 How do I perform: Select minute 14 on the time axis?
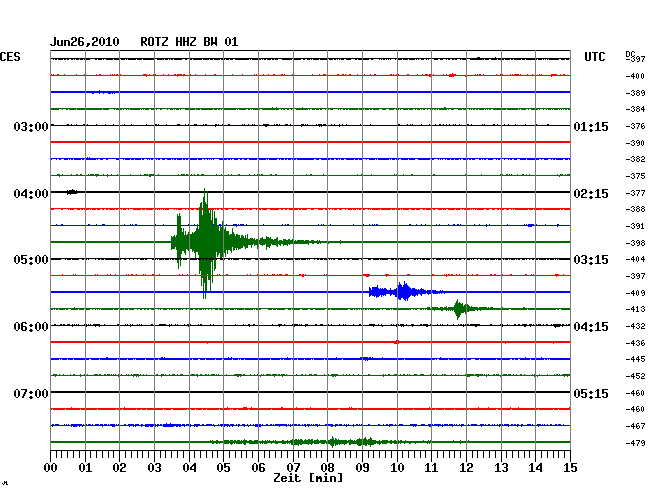coord(535,467)
